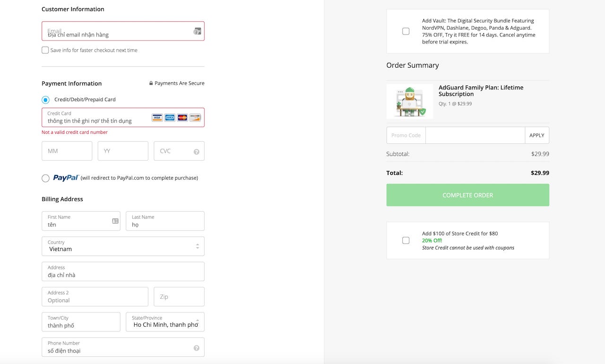Click the Apply promo code button
The height and width of the screenshot is (364, 605).
click(x=536, y=135)
